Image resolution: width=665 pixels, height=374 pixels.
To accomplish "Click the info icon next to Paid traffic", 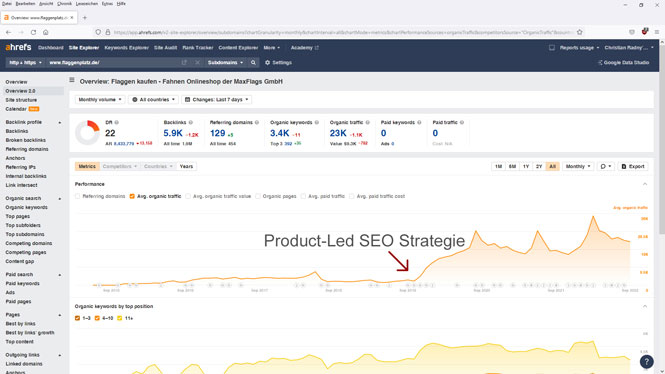I will click(462, 123).
